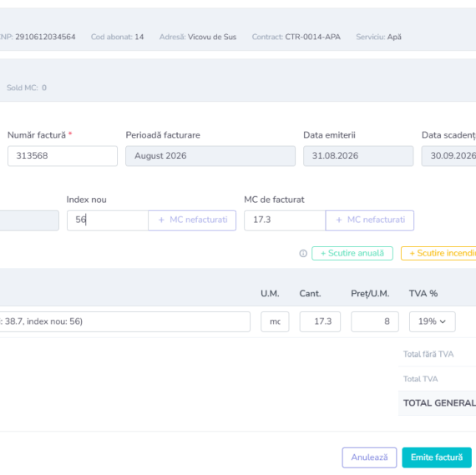Click MC nefacturati next to MC de facturat
The height and width of the screenshot is (475, 476).
[369, 220]
